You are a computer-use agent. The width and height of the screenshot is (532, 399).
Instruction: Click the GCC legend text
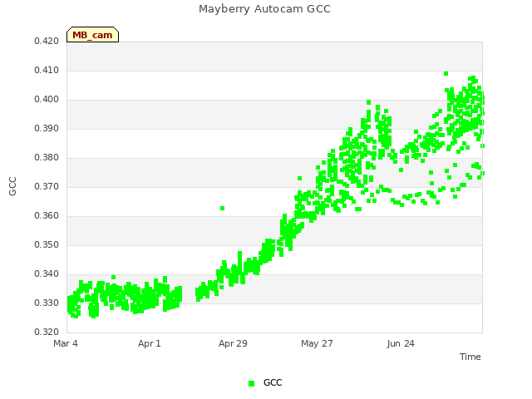tap(273, 382)
